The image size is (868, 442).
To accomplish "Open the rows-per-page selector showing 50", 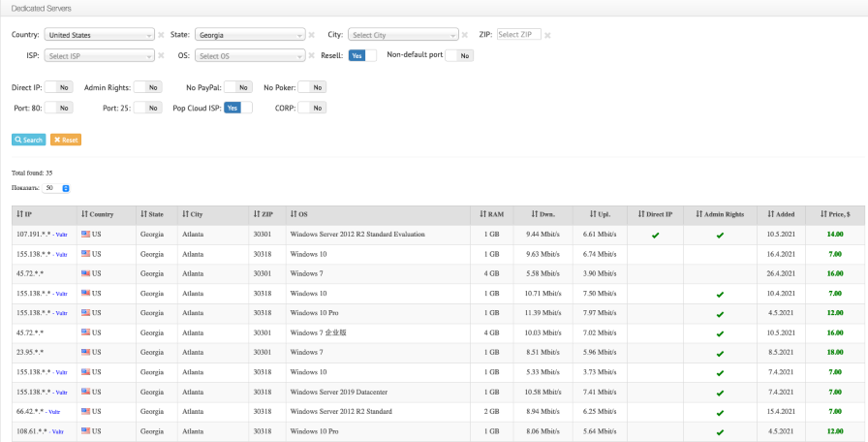I will 57,188.
